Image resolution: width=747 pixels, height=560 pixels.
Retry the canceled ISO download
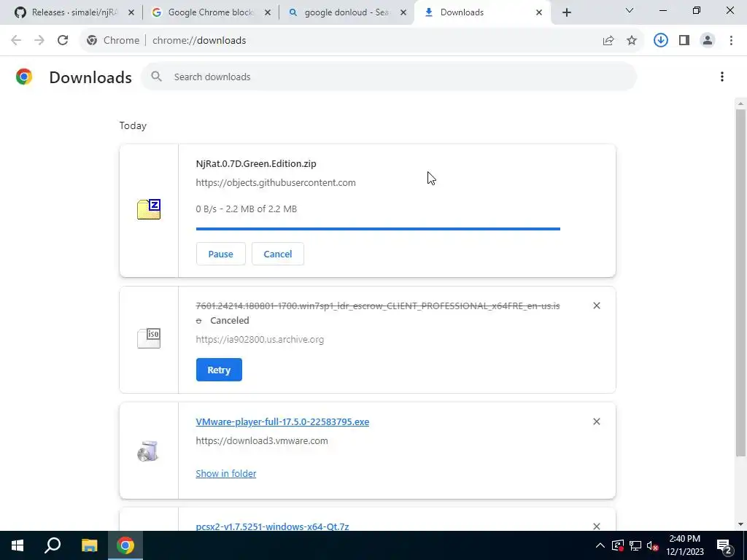(x=219, y=370)
